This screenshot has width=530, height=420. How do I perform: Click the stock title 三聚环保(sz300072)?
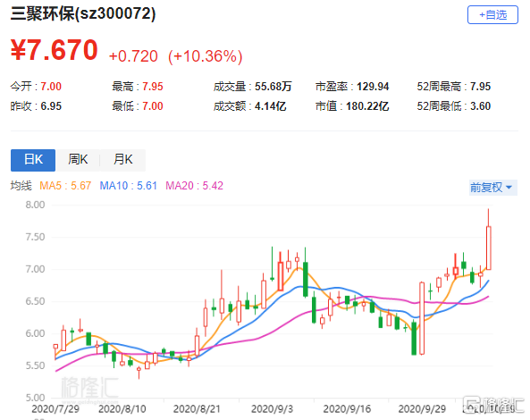tap(83, 14)
